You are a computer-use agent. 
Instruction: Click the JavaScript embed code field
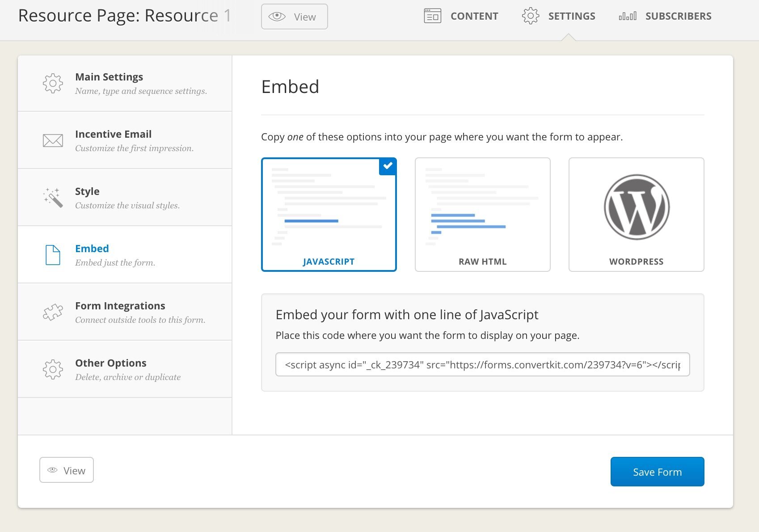click(x=483, y=364)
